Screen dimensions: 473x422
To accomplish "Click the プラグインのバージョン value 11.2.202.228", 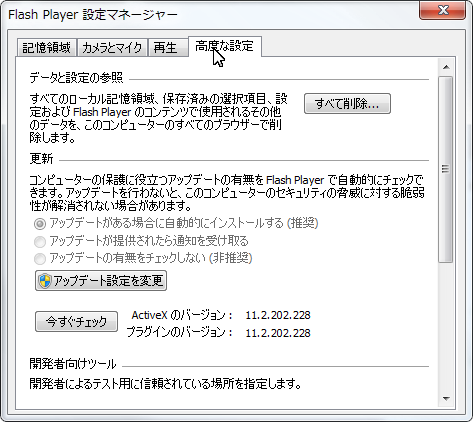I will coord(278,333).
